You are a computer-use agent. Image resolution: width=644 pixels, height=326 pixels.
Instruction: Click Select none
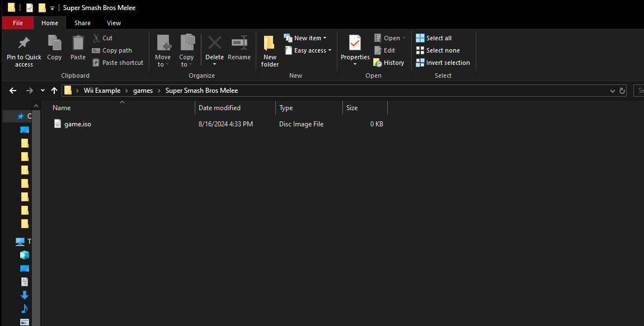(x=438, y=50)
